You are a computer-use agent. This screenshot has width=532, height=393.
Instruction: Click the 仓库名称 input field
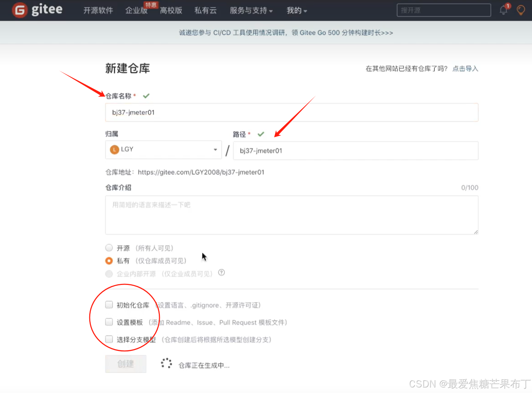tap(292, 113)
